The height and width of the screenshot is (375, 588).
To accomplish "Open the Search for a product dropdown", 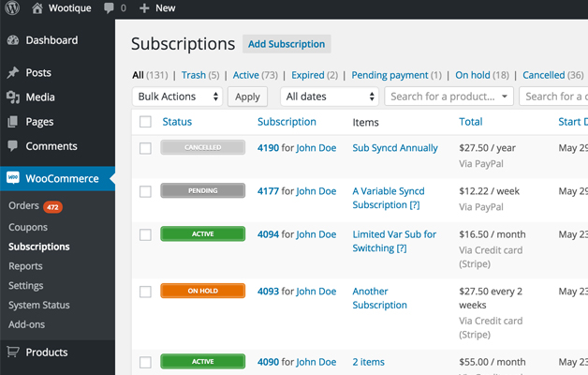I will pyautogui.click(x=448, y=97).
